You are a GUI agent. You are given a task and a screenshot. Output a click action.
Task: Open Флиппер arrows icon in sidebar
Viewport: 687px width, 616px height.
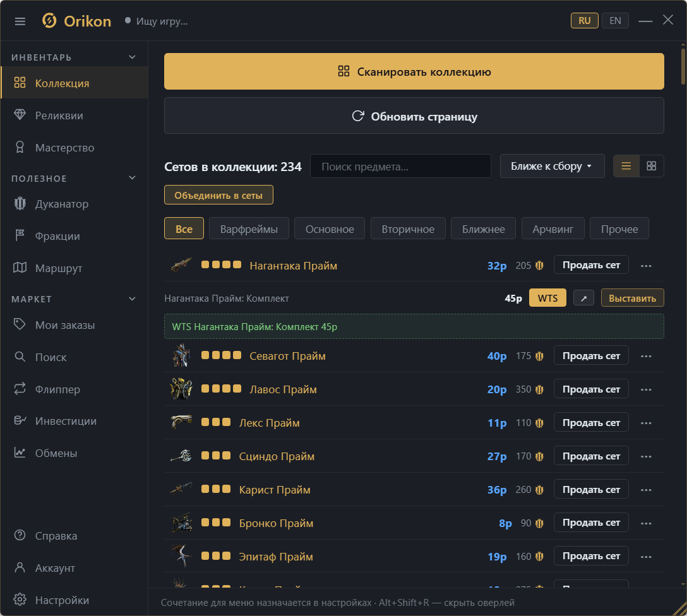pyautogui.click(x=20, y=389)
